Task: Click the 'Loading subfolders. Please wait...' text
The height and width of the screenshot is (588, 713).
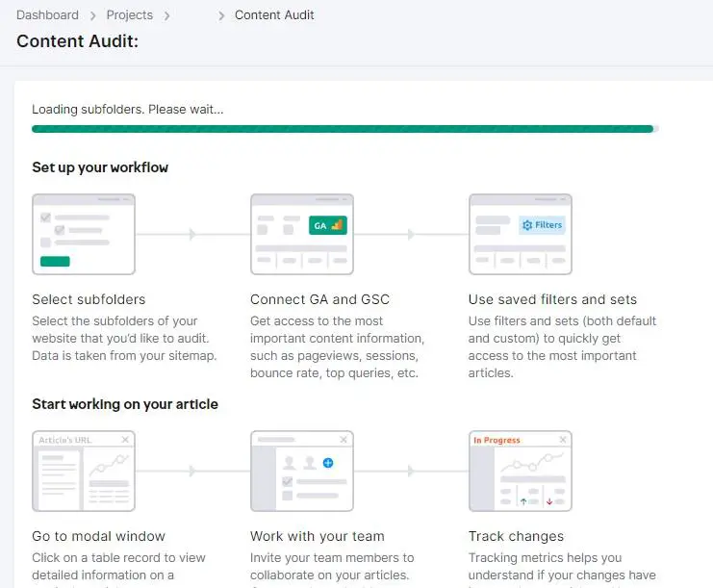Action: click(x=128, y=109)
